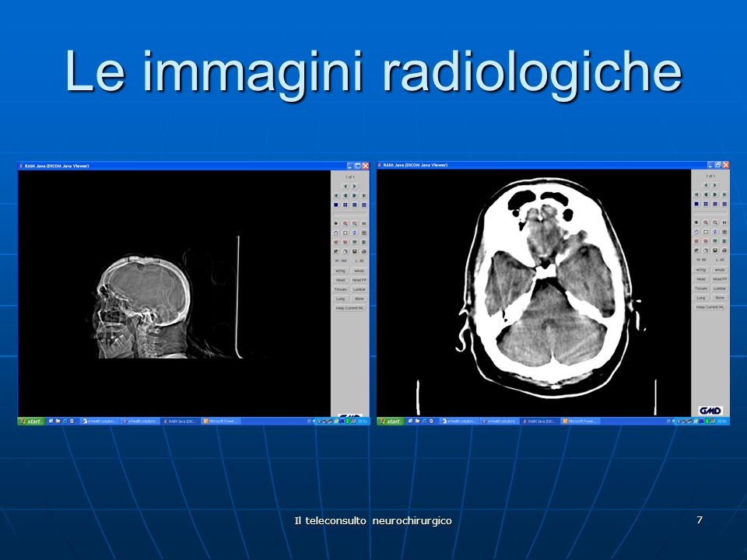This screenshot has height=560, width=747.
Task: Play forward in right viewer panel
Action: [x=715, y=194]
